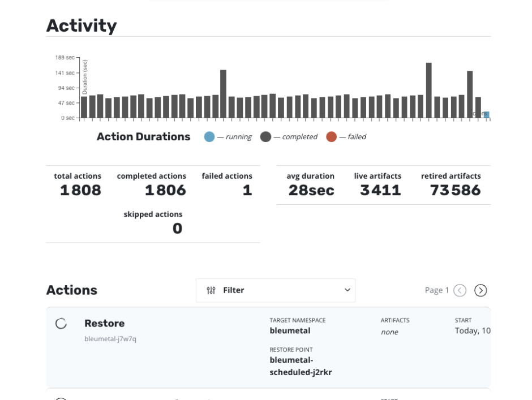Open restore point bleumetal-scheduled-j2rkr

click(301, 366)
